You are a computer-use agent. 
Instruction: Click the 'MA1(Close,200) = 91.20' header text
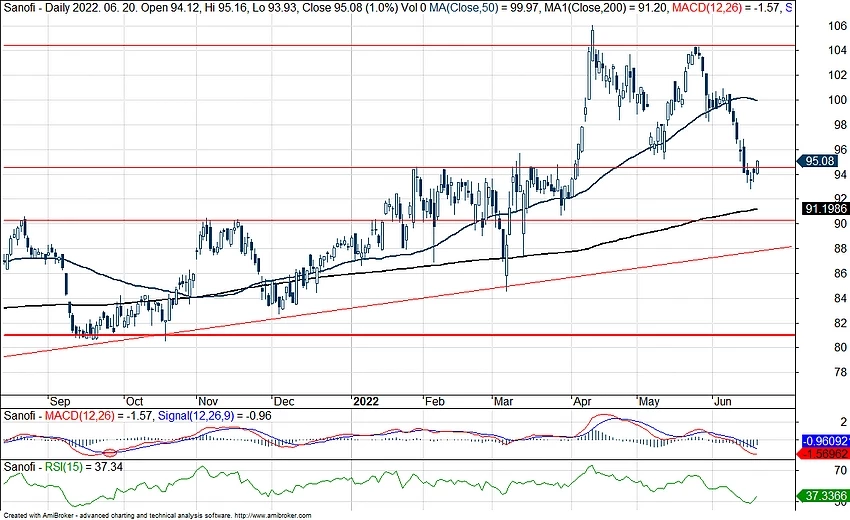click(606, 8)
